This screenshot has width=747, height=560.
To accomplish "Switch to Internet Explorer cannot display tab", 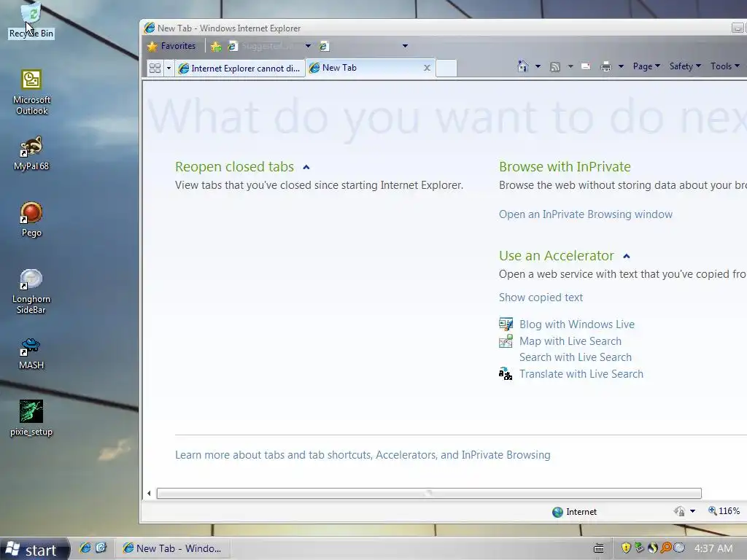I will pos(239,68).
